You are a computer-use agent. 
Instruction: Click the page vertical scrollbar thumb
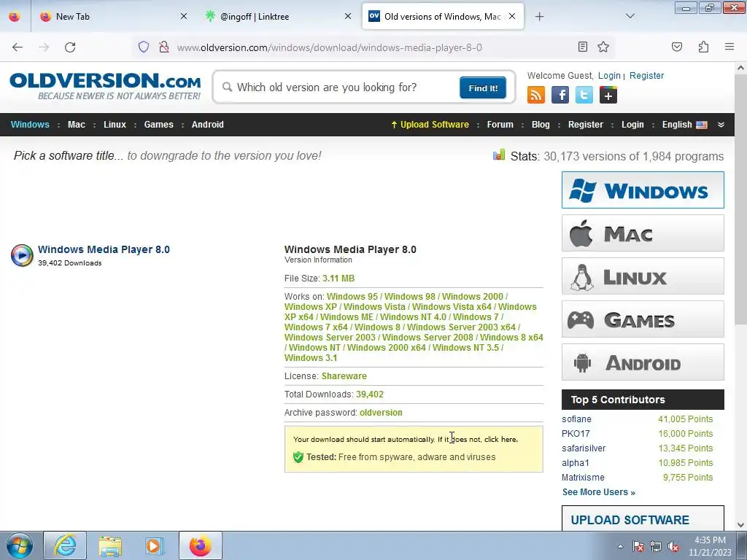(x=741, y=200)
